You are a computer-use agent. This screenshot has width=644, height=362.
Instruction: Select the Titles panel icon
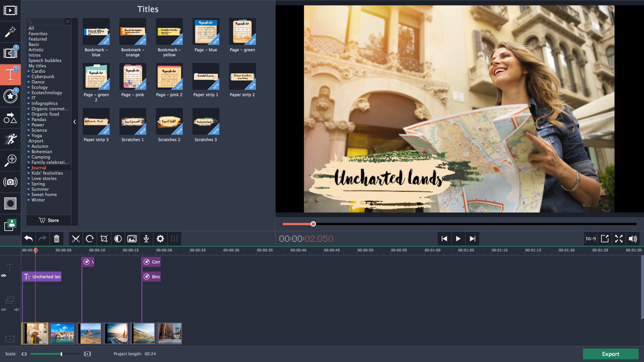[10, 74]
